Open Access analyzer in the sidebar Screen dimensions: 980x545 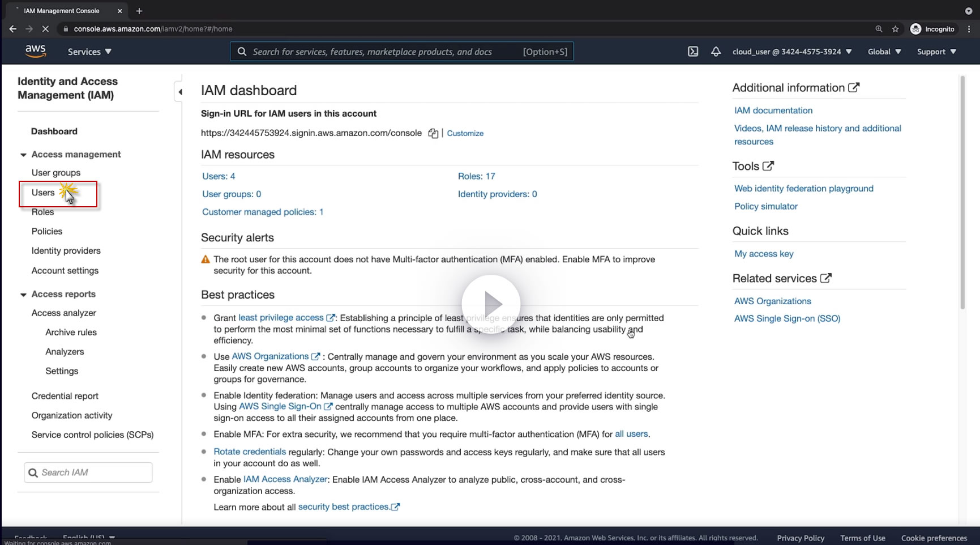tap(64, 313)
